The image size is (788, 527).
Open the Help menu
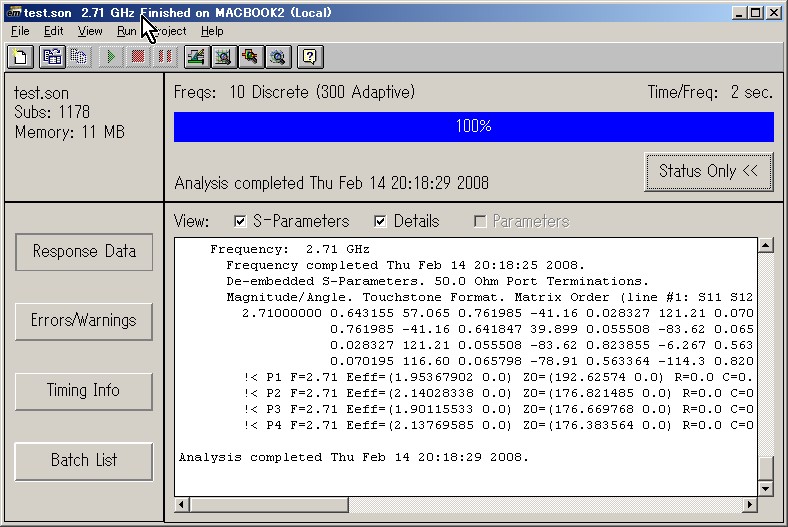[x=212, y=31]
